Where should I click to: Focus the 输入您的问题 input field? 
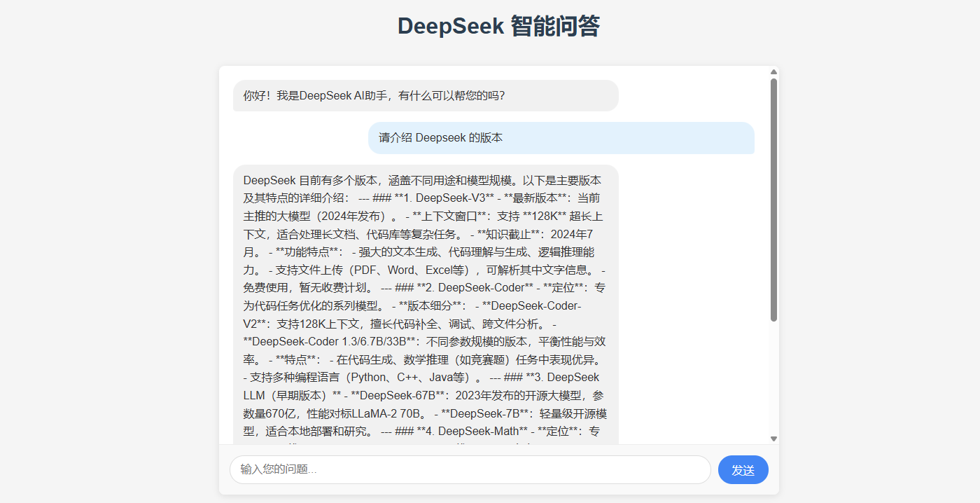(470, 470)
